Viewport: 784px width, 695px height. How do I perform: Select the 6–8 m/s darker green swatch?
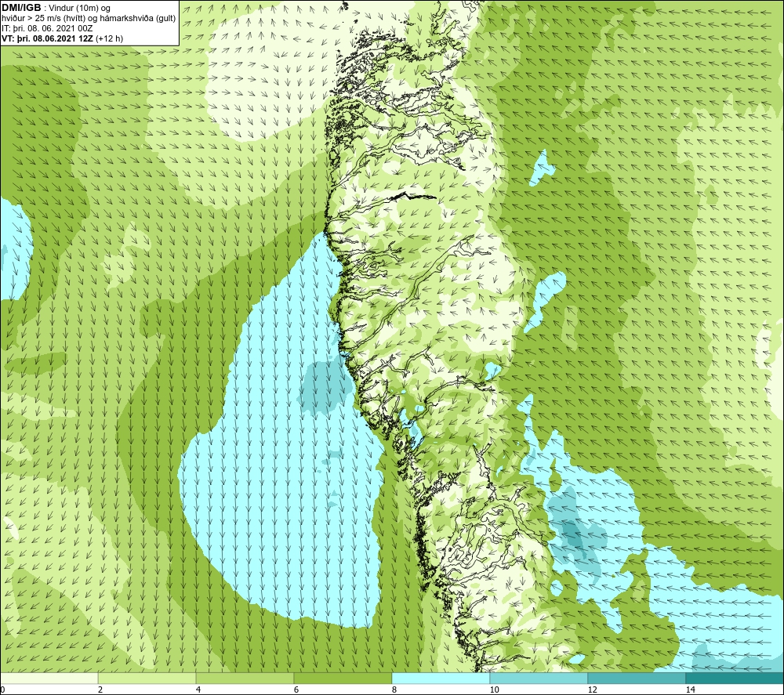tap(343, 678)
